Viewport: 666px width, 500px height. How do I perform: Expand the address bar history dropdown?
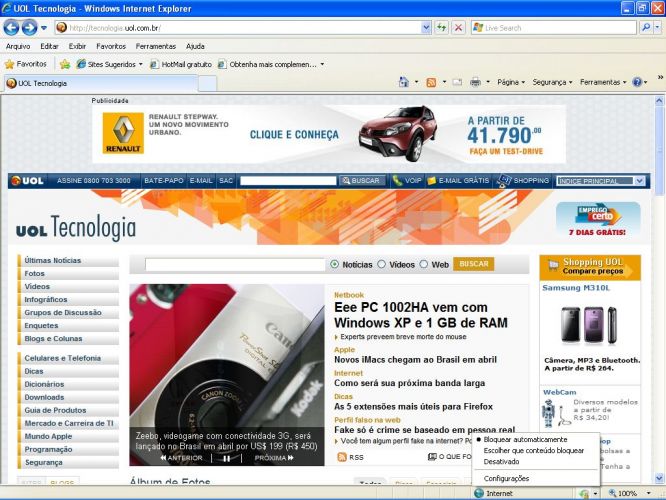coord(426,28)
